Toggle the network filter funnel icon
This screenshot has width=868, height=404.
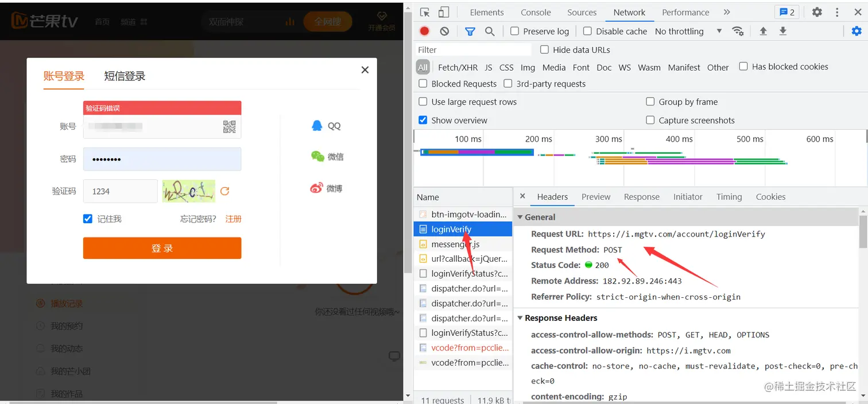(x=470, y=31)
